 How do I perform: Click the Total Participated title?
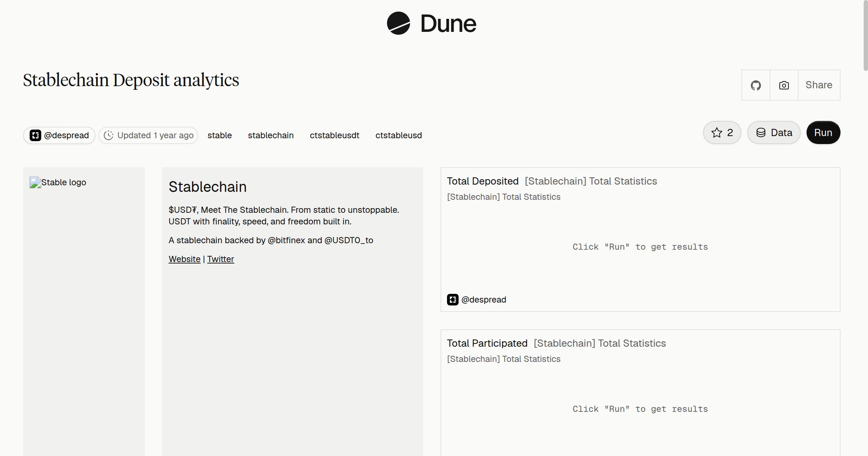(487, 343)
